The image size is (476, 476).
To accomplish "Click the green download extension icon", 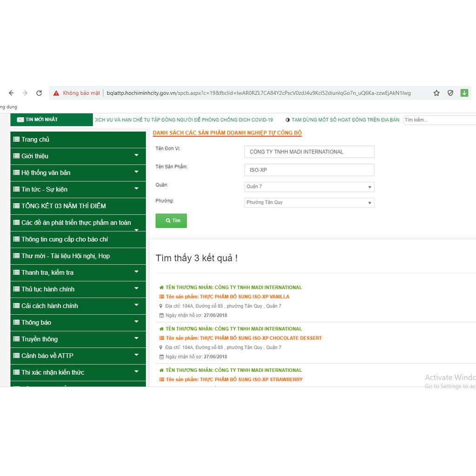I will 464,93.
